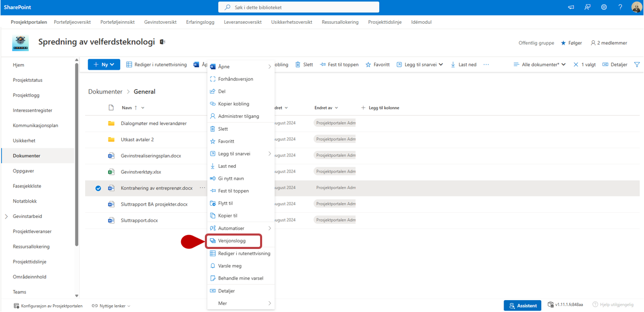
Task: Clear the '1 valgt' selection
Action: [x=576, y=65]
